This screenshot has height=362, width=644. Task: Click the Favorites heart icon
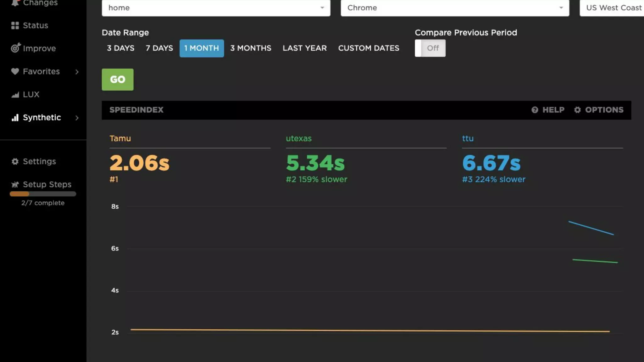[x=15, y=71]
